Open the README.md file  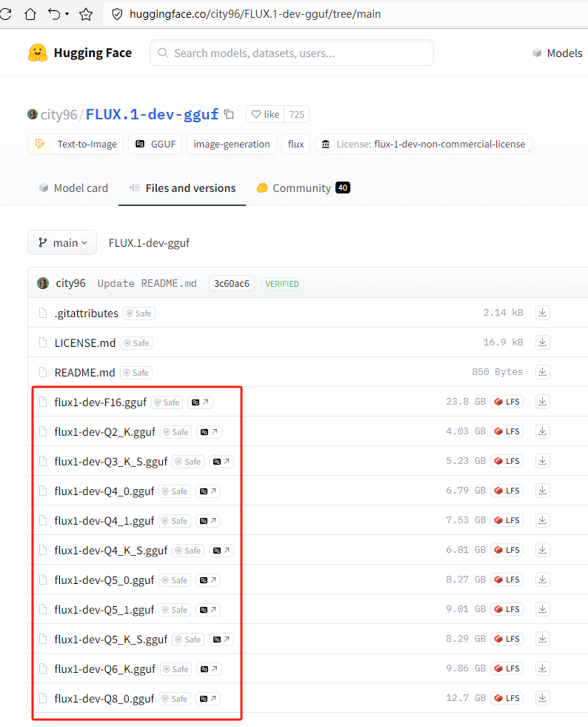(84, 373)
